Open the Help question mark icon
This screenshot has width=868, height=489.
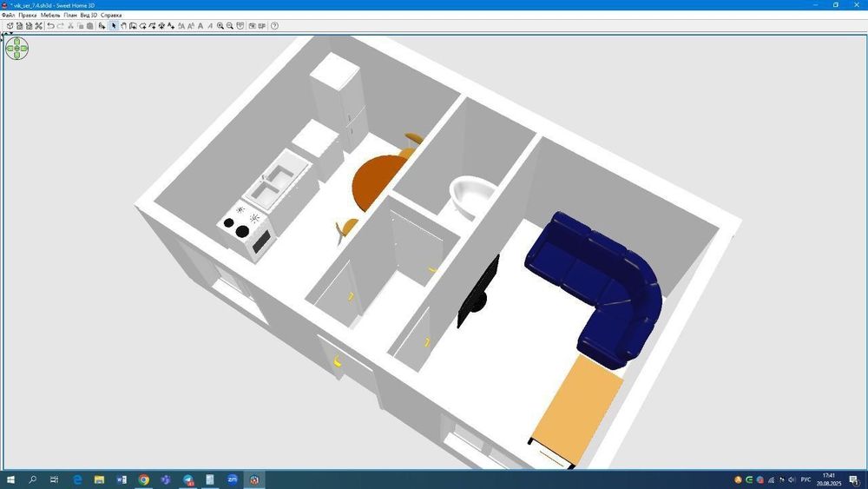coord(274,26)
